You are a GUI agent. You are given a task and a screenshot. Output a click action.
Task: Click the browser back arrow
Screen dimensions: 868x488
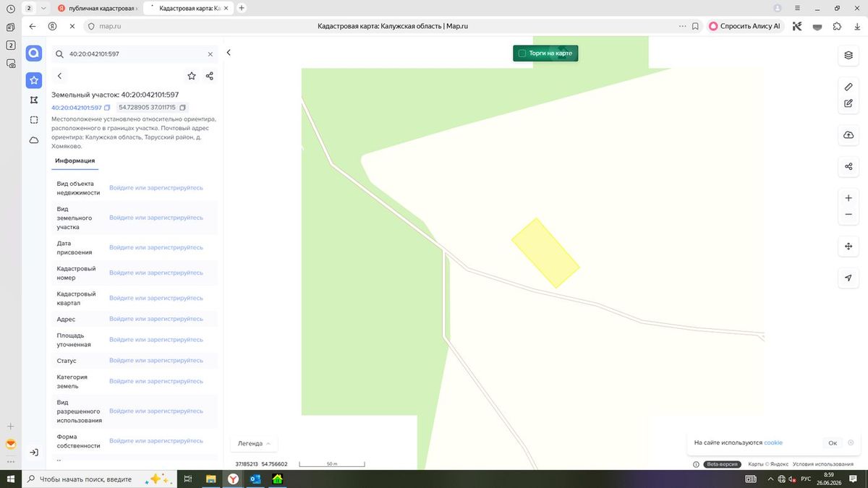pyautogui.click(x=33, y=26)
